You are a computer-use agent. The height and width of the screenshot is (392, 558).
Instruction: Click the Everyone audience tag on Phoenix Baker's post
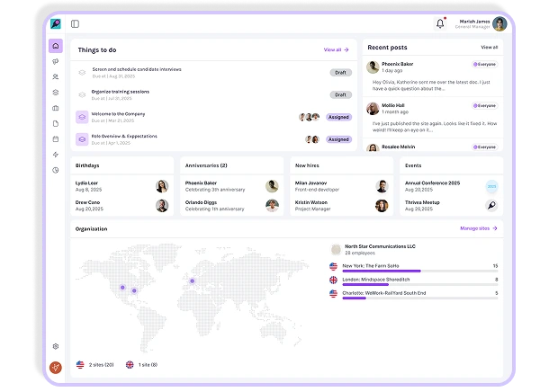[484, 65]
